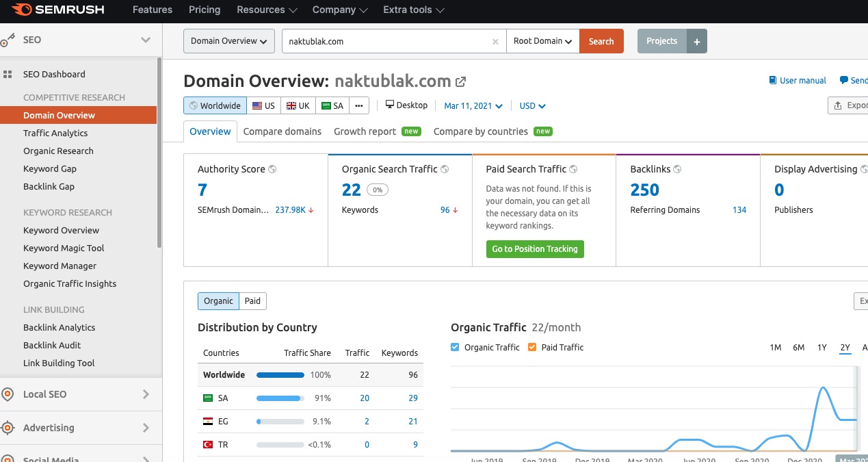Click the Local SEO pin icon

(8, 394)
